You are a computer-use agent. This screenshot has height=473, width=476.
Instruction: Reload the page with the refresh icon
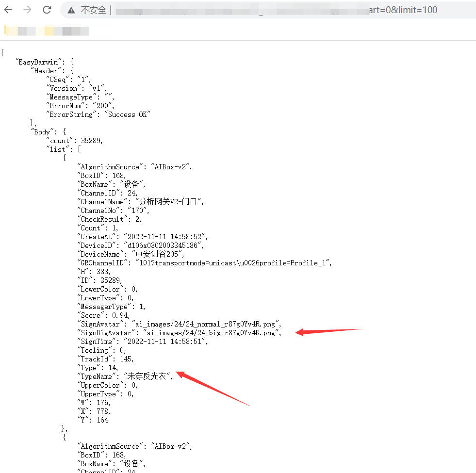tap(47, 10)
